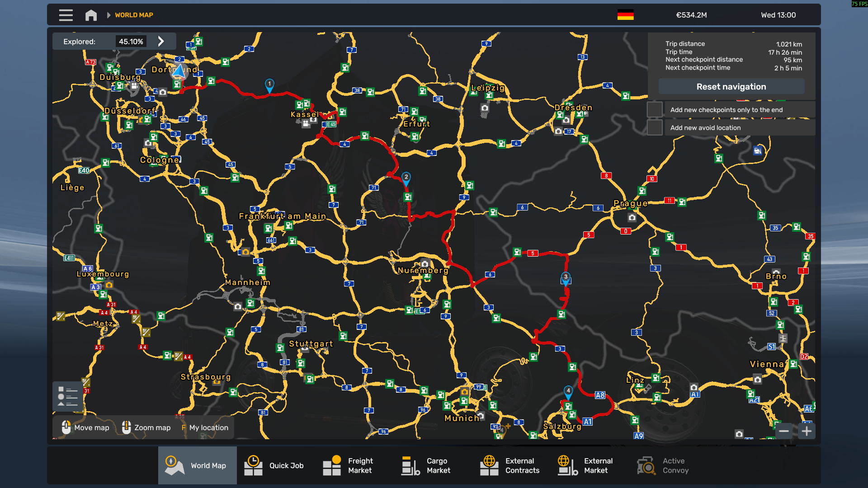Screen dimensions: 868x488
Task: Open the hamburger main menu
Action: pyautogui.click(x=66, y=15)
